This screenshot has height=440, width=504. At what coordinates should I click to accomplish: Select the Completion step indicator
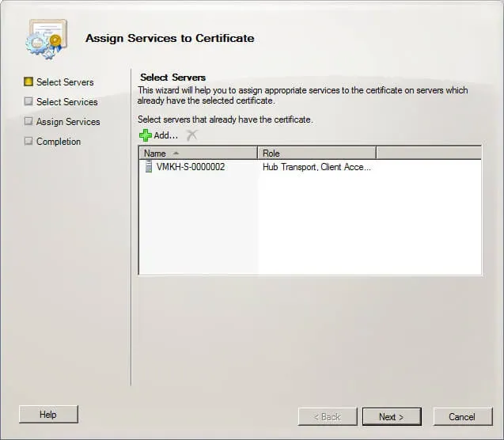[28, 141]
